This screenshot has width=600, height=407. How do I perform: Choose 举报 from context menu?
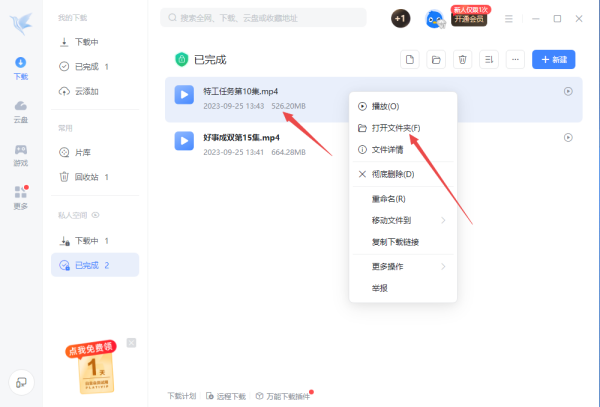(403, 288)
